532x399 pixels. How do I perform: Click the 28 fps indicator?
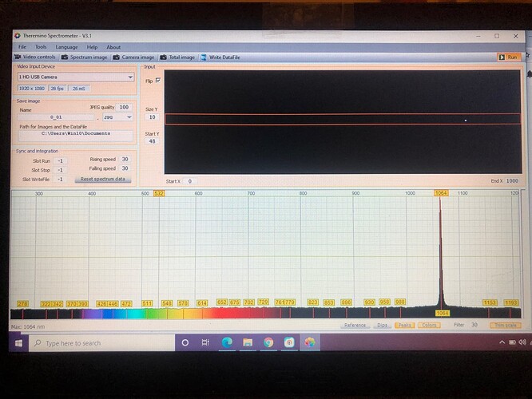pos(57,88)
